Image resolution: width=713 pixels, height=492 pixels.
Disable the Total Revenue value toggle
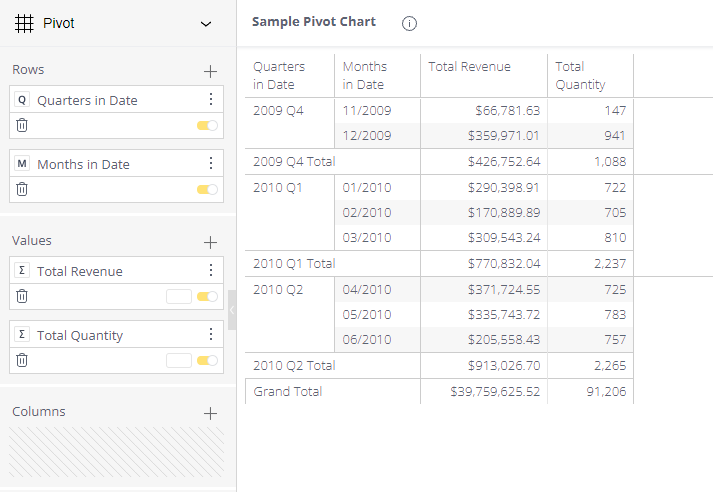pos(207,296)
